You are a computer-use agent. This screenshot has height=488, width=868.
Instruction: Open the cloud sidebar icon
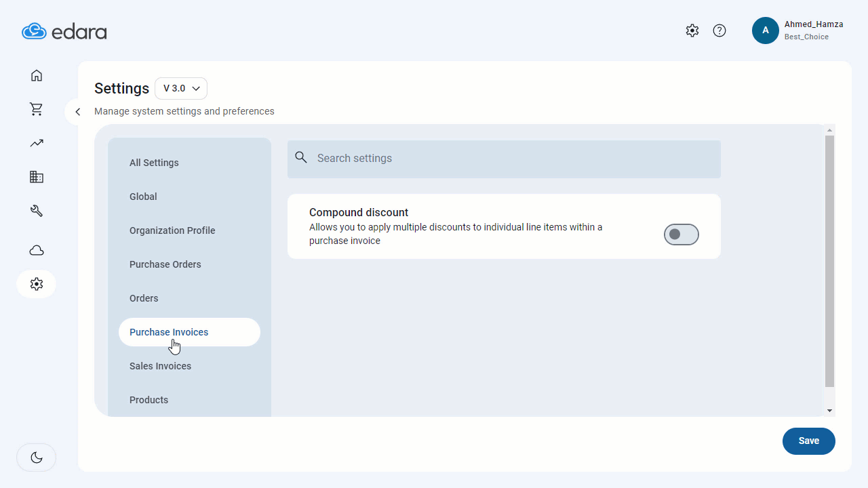click(37, 250)
